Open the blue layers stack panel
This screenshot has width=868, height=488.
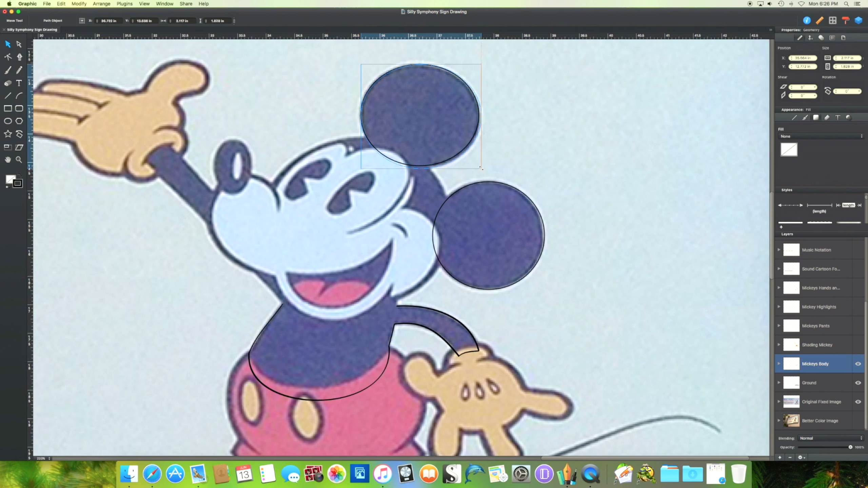[859, 21]
